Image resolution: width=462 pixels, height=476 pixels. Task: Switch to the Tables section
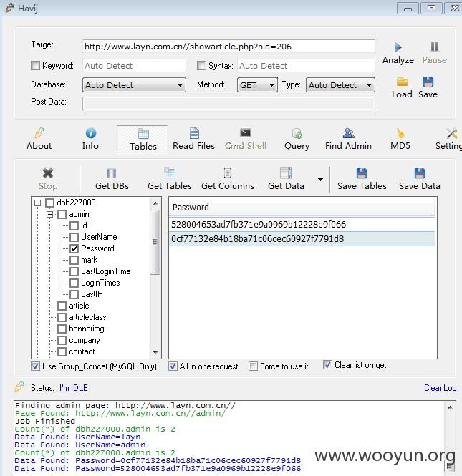[x=143, y=140]
